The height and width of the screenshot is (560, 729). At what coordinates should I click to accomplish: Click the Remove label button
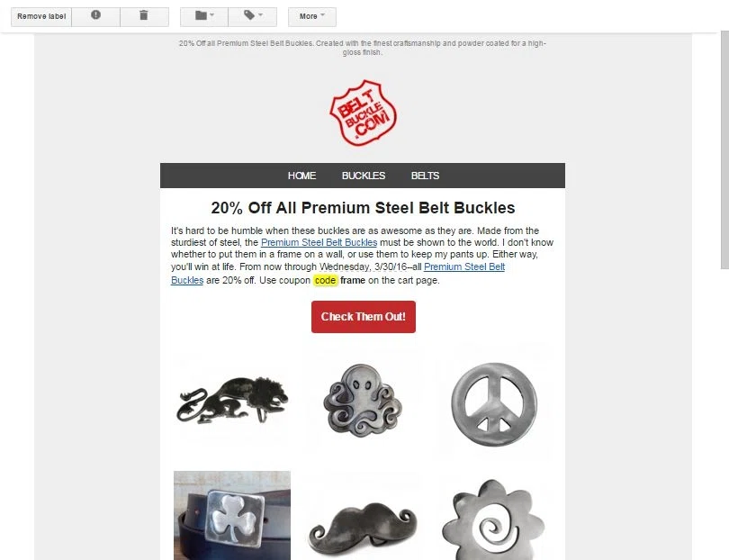click(41, 16)
